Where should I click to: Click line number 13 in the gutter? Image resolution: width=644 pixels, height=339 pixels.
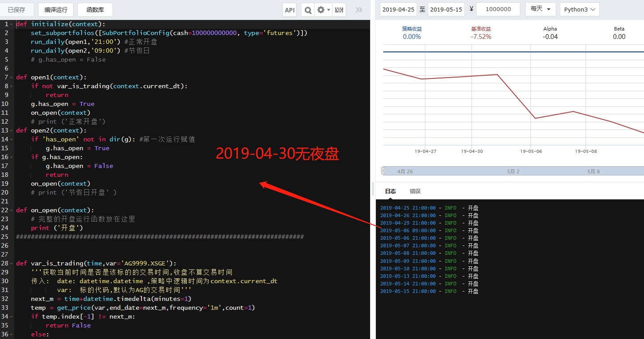click(x=5, y=130)
